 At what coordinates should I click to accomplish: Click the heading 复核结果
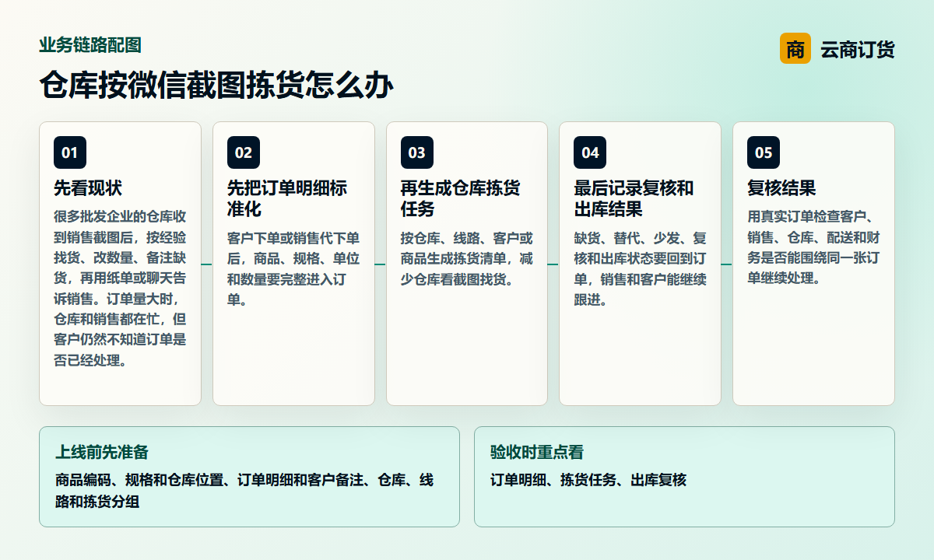[x=781, y=188]
